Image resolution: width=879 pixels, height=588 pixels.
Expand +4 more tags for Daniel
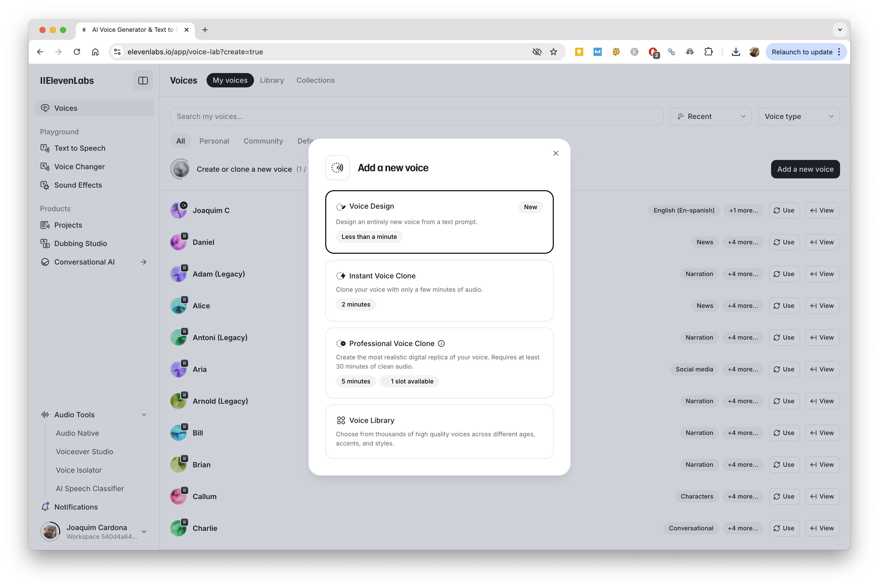(743, 242)
